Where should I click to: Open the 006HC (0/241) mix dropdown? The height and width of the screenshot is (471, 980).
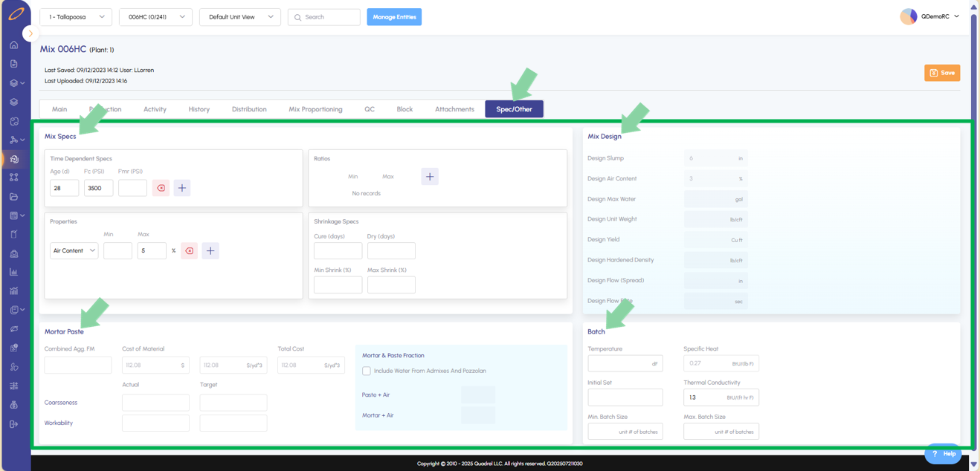pyautogui.click(x=155, y=16)
